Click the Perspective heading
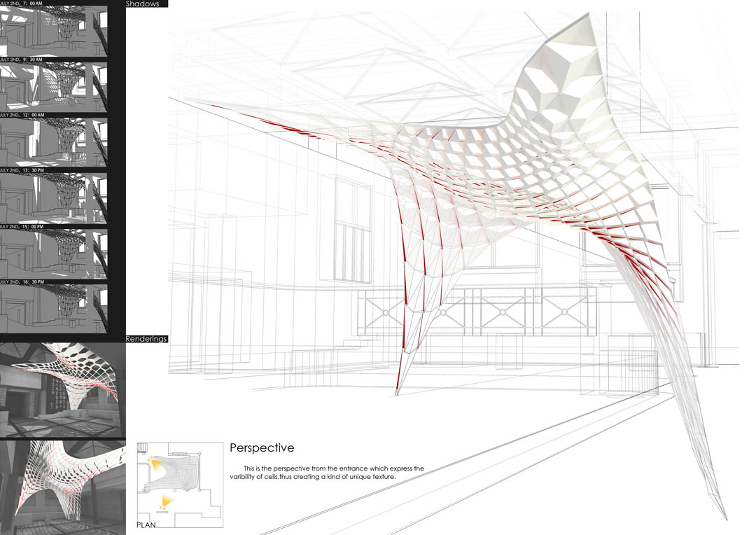756x535 pixels. point(261,448)
